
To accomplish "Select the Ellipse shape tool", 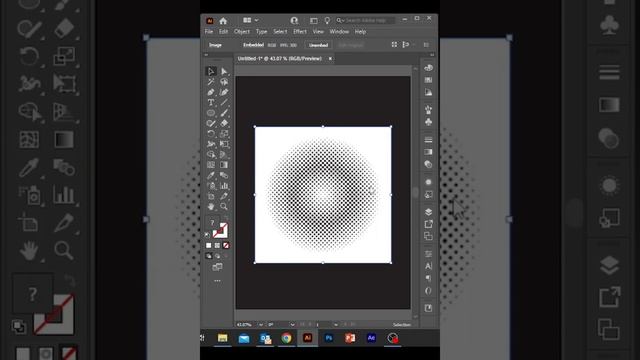I will (x=211, y=113).
